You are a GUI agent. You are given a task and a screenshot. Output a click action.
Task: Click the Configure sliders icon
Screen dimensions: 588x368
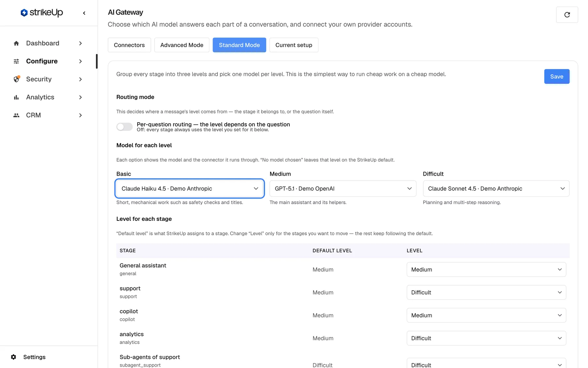click(16, 61)
